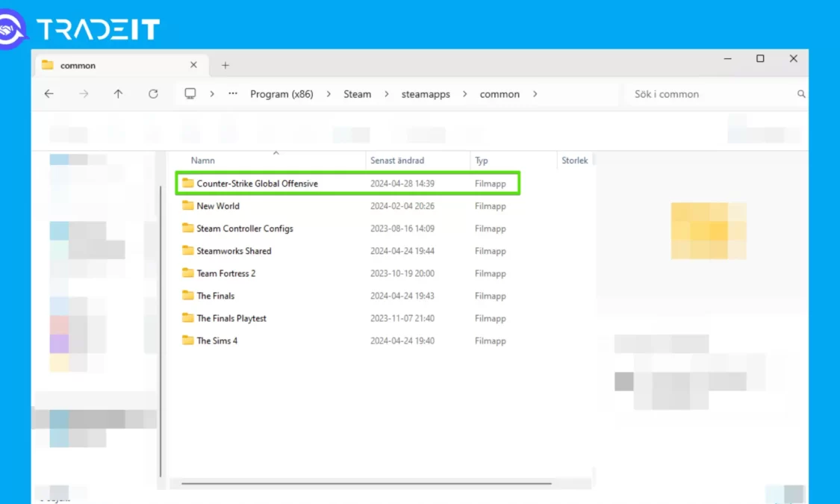Select the New World folder name
The height and width of the screenshot is (504, 840).
pos(218,205)
